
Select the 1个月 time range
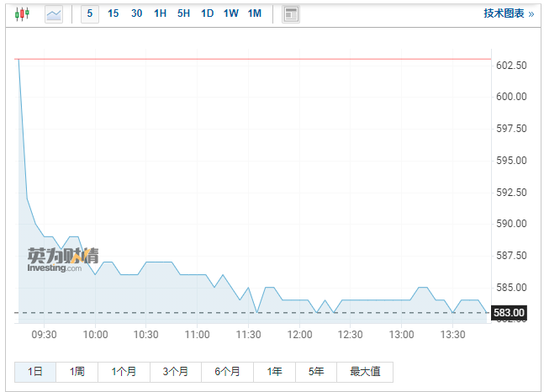pyautogui.click(x=124, y=372)
